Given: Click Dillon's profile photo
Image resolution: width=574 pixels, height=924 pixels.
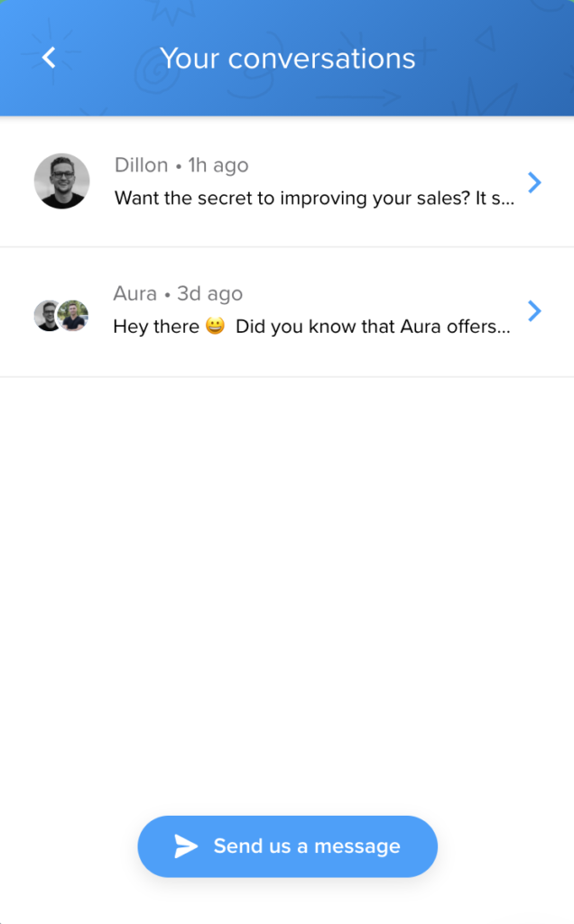Looking at the screenshot, I should (61, 181).
